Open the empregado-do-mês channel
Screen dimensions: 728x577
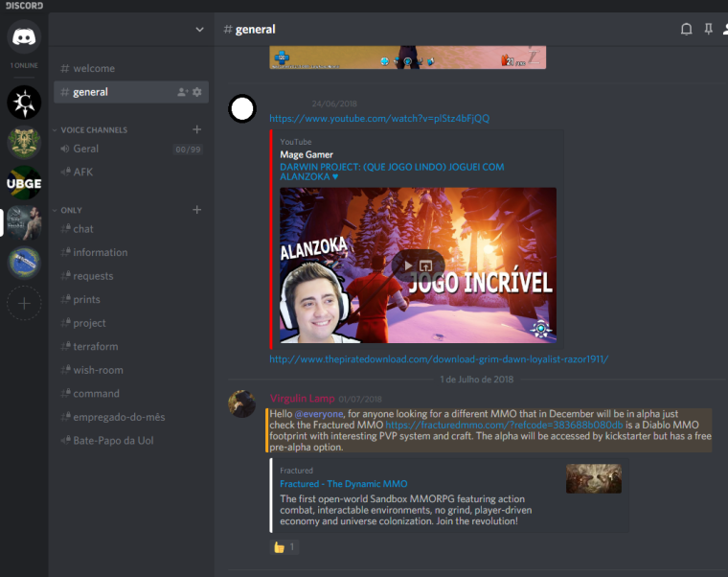coord(131,417)
